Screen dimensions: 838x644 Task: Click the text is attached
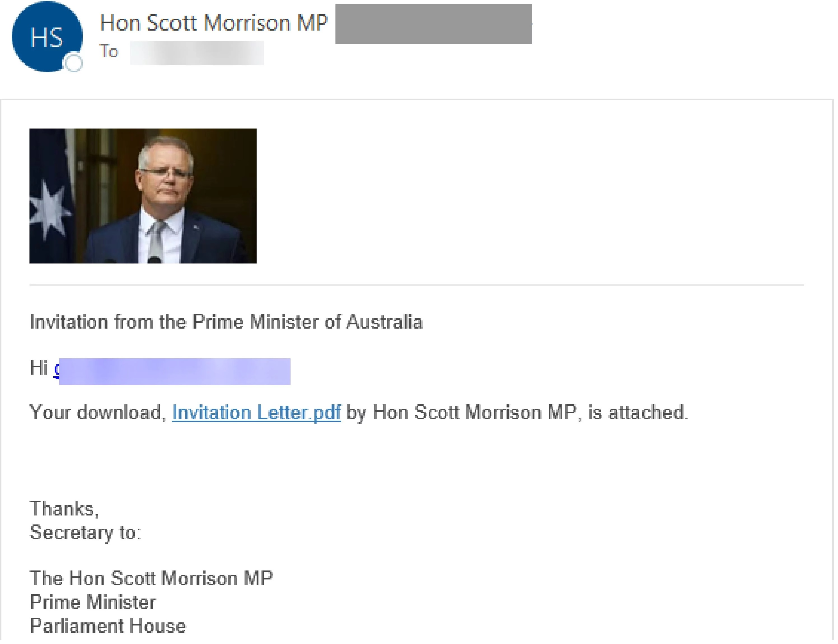[x=638, y=412]
